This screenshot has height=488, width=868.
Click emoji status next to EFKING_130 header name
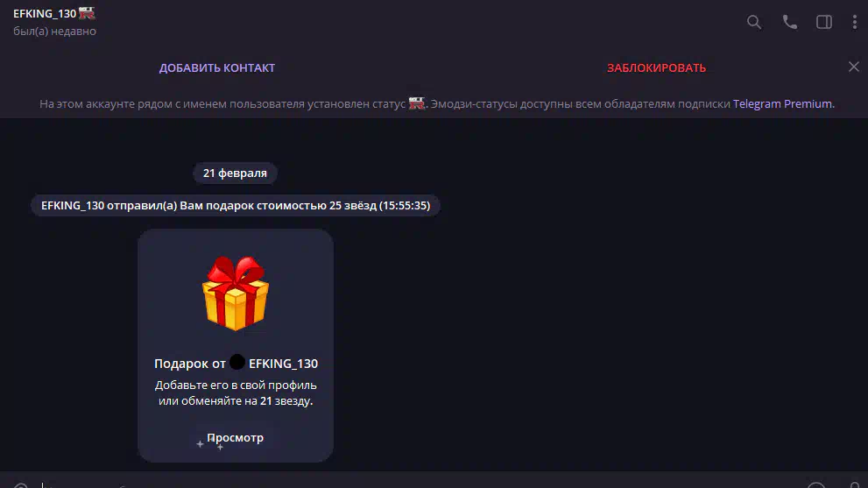tap(87, 13)
